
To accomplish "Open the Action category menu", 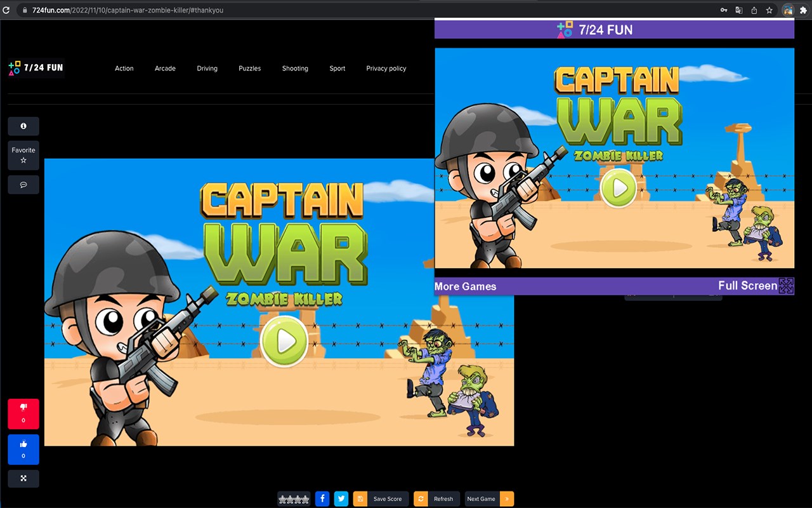I will pos(124,69).
